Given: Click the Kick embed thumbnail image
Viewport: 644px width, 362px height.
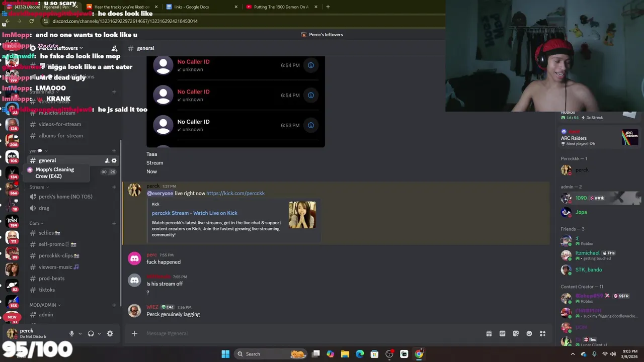Looking at the screenshot, I should pyautogui.click(x=302, y=215).
